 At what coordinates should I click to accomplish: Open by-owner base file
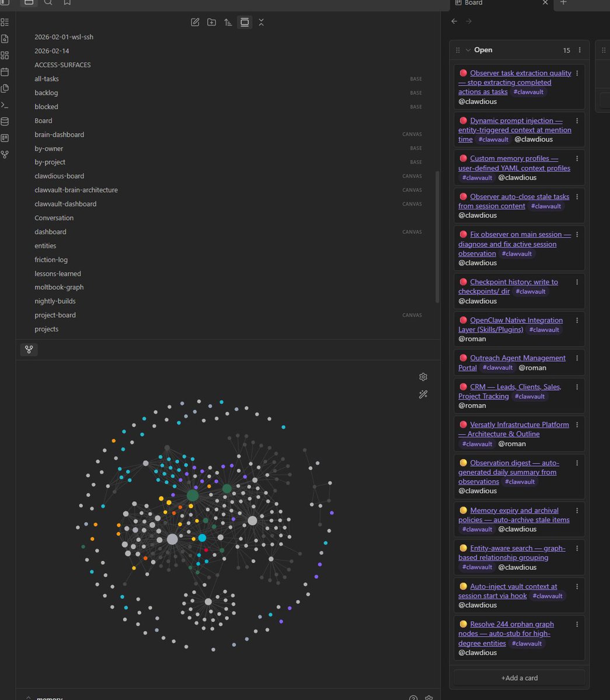[48, 149]
